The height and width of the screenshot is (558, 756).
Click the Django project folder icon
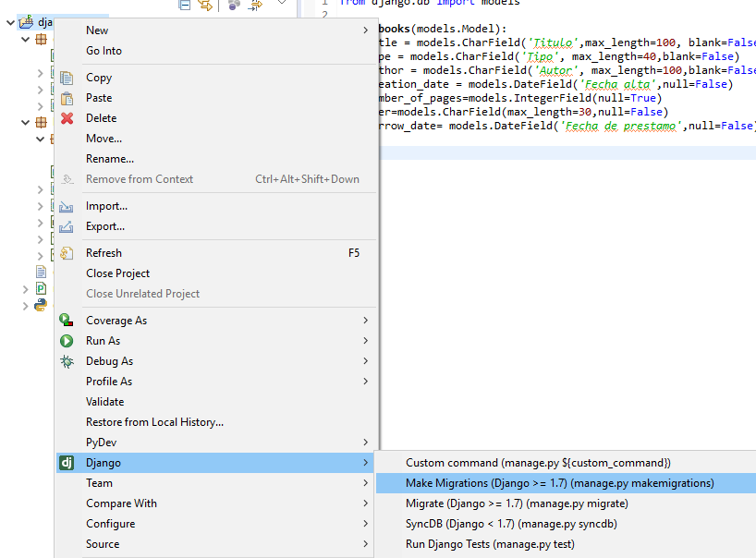tap(26, 21)
